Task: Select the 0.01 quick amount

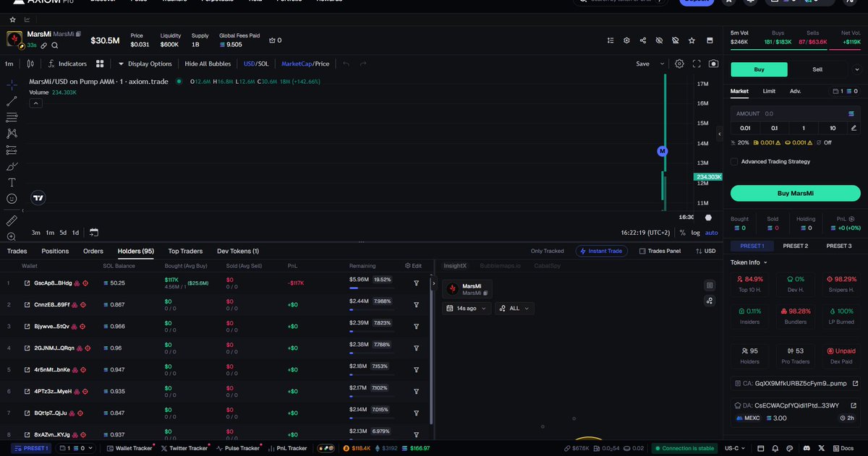Action: [744, 128]
